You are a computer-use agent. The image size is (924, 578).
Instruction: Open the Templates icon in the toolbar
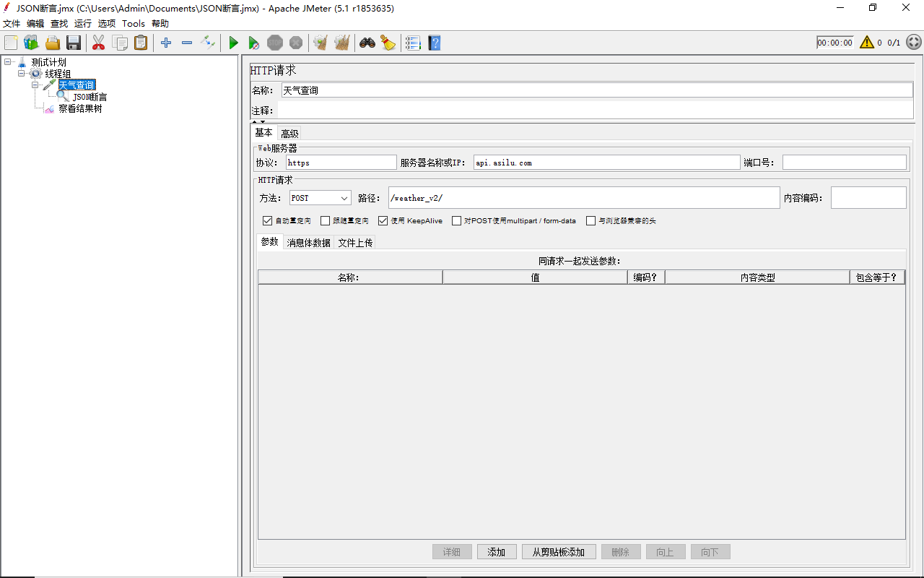31,43
